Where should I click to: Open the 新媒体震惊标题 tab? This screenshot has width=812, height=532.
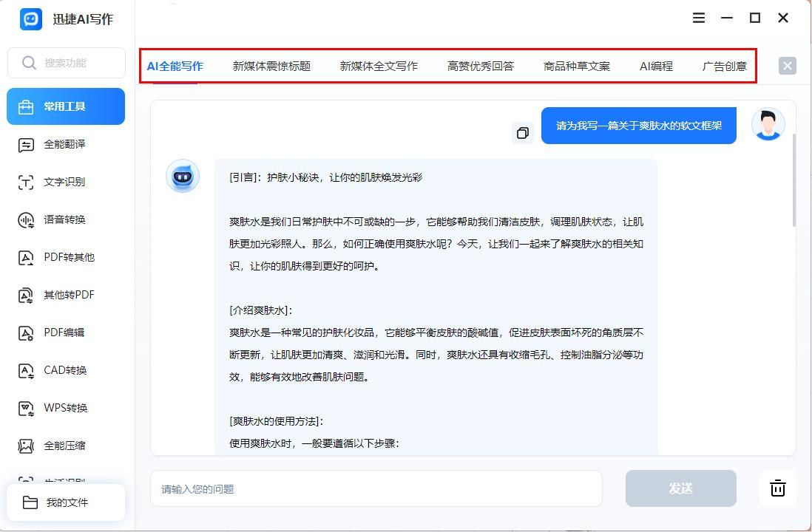pyautogui.click(x=271, y=66)
